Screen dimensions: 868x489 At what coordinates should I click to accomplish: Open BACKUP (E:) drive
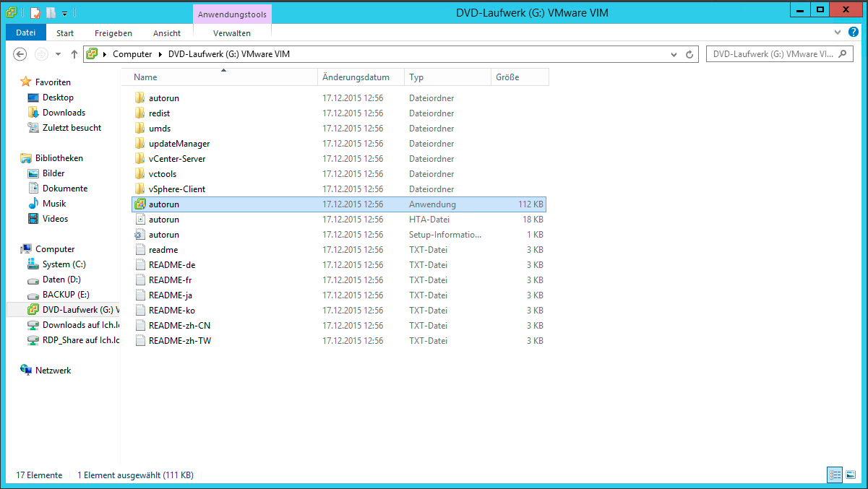tap(66, 295)
